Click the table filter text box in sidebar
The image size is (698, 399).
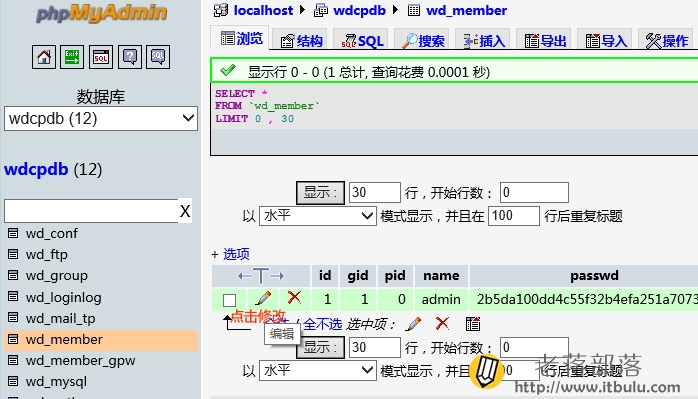91,211
